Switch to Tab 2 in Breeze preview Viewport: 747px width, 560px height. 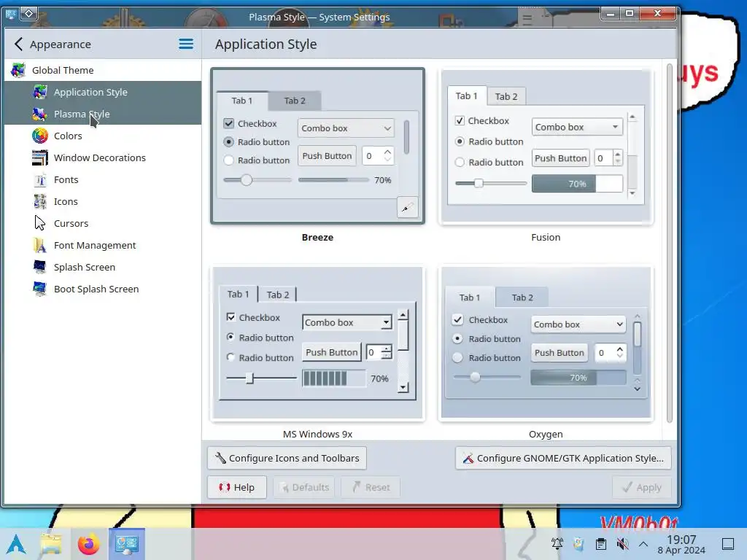pos(295,101)
